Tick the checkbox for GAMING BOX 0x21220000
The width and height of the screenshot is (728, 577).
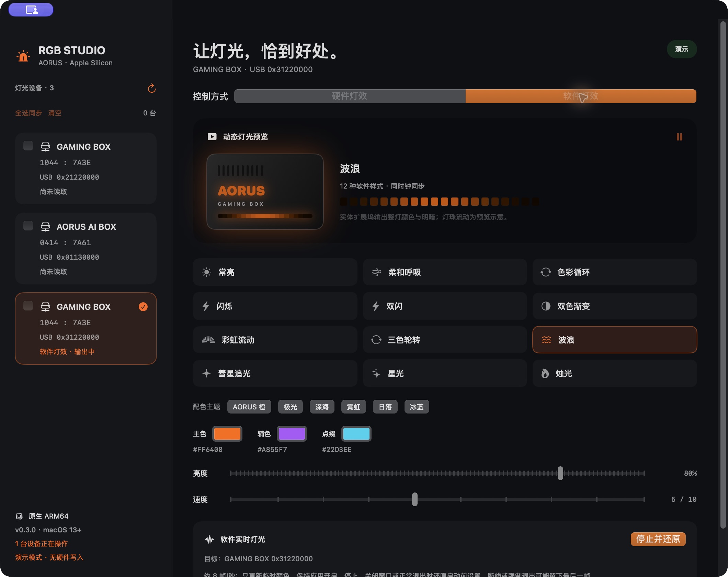28,146
